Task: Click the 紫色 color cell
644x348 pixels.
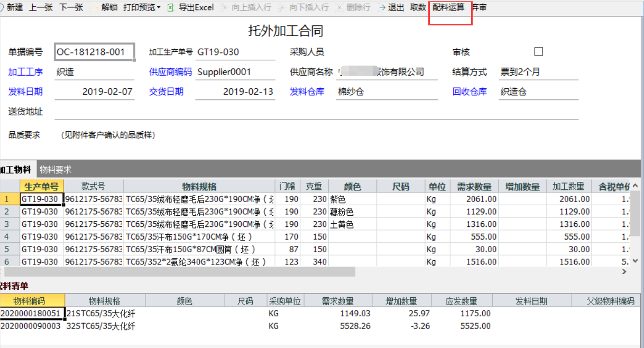Action: tap(352, 199)
